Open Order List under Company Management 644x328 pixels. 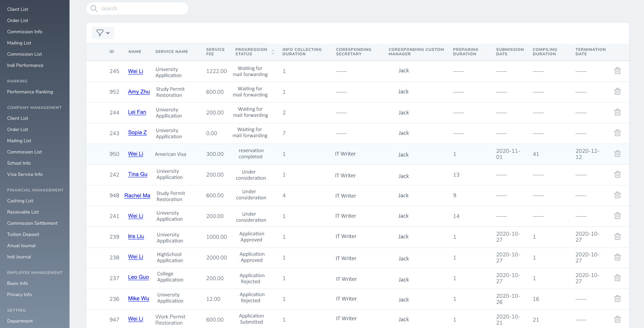18,129
